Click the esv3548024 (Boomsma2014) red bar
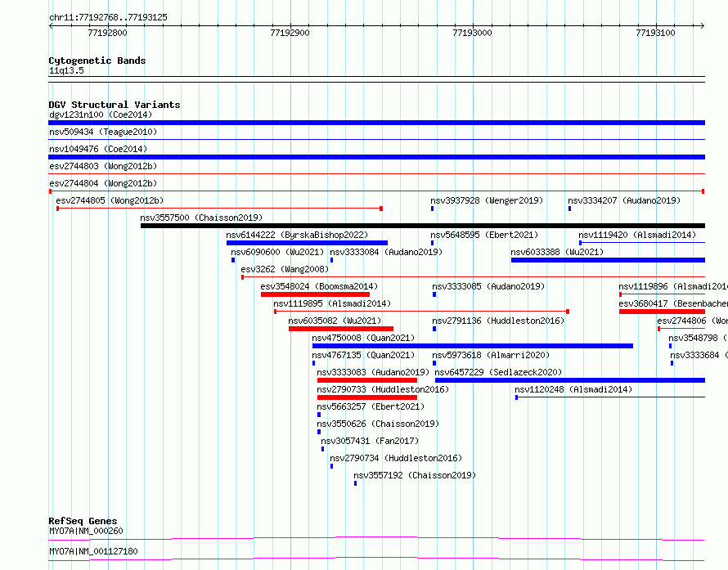 coord(315,294)
